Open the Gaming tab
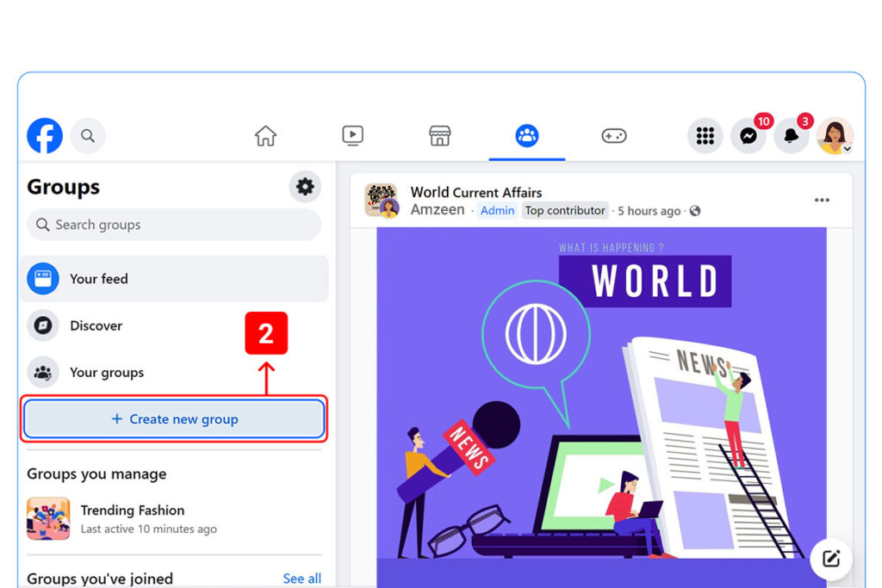This screenshot has width=882, height=588. click(613, 135)
